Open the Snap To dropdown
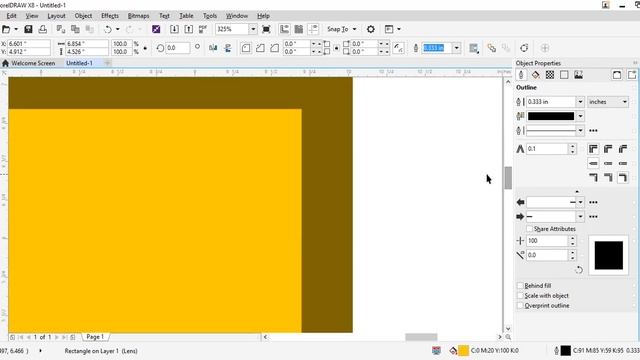 [x=354, y=29]
